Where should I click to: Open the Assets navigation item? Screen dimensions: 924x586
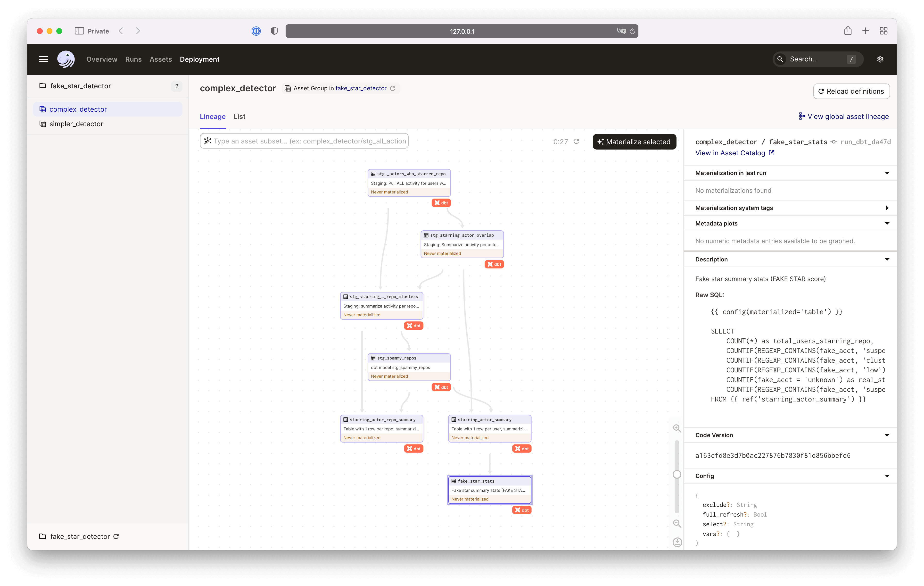tap(160, 59)
